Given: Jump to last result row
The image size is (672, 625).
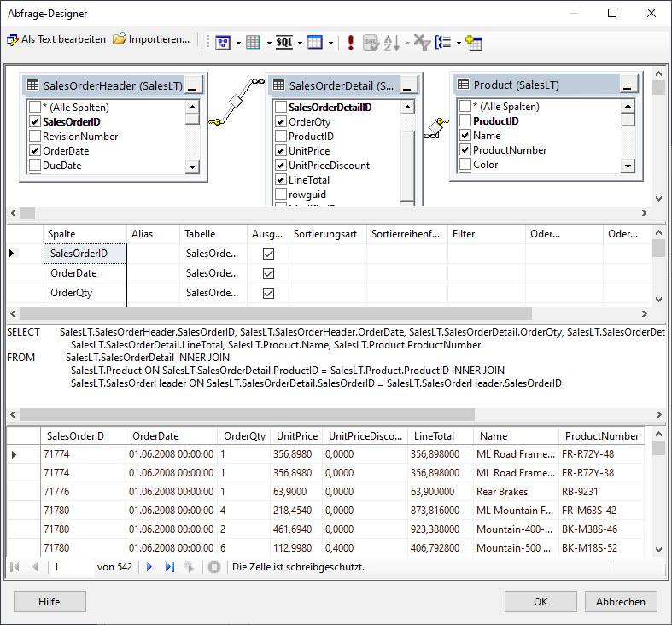Looking at the screenshot, I should tap(169, 567).
